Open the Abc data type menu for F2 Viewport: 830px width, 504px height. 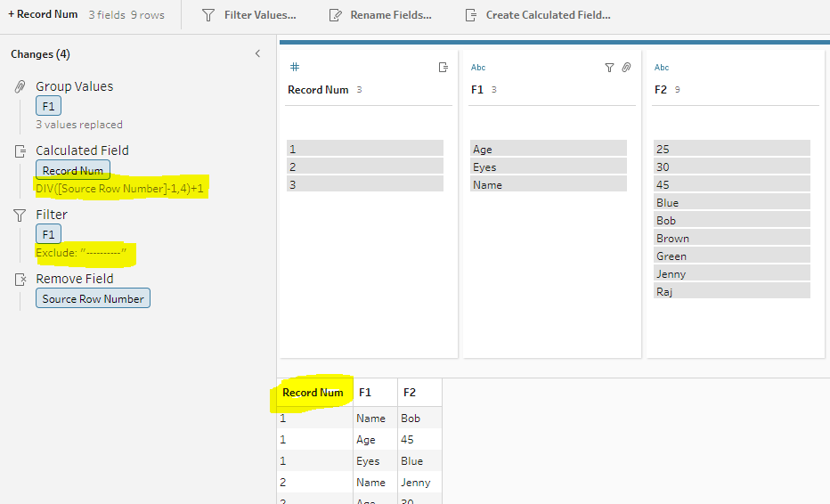tap(662, 68)
